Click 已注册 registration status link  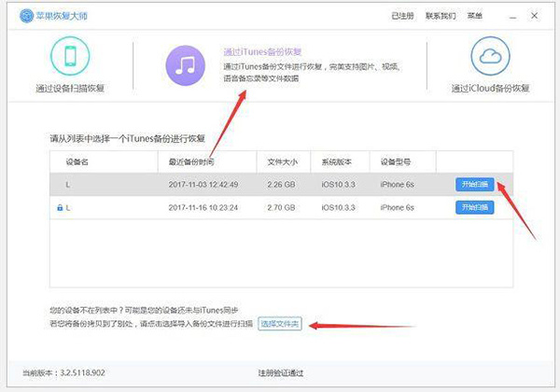pos(403,18)
